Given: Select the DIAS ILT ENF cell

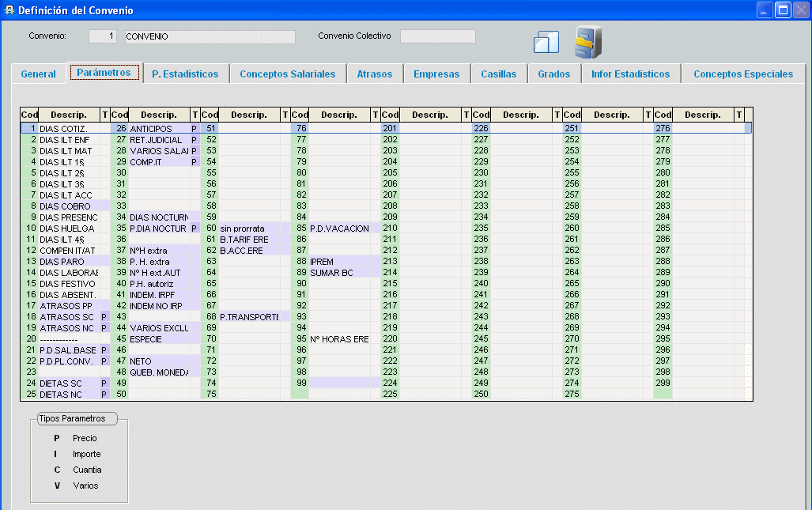Looking at the screenshot, I should click(70, 140).
